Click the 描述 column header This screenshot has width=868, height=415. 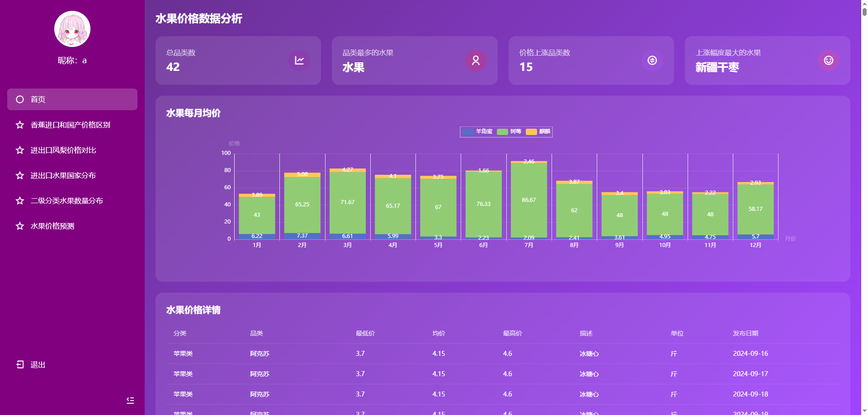(586, 333)
